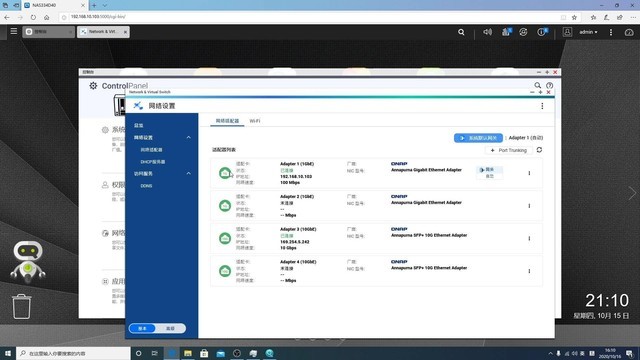Select basic mode in bottom-left toggle
This screenshot has width=640, height=360.
click(x=142, y=328)
